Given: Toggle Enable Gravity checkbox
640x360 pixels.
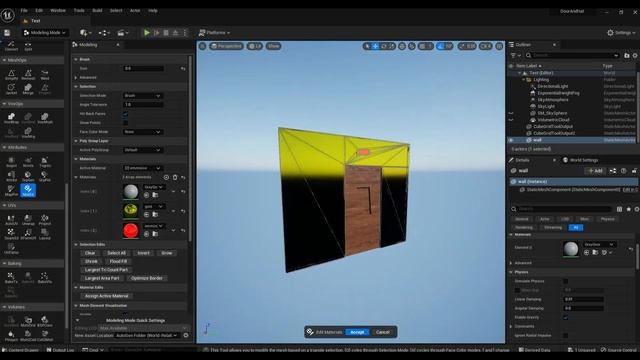Looking at the screenshot, I should pyautogui.click(x=565, y=317).
